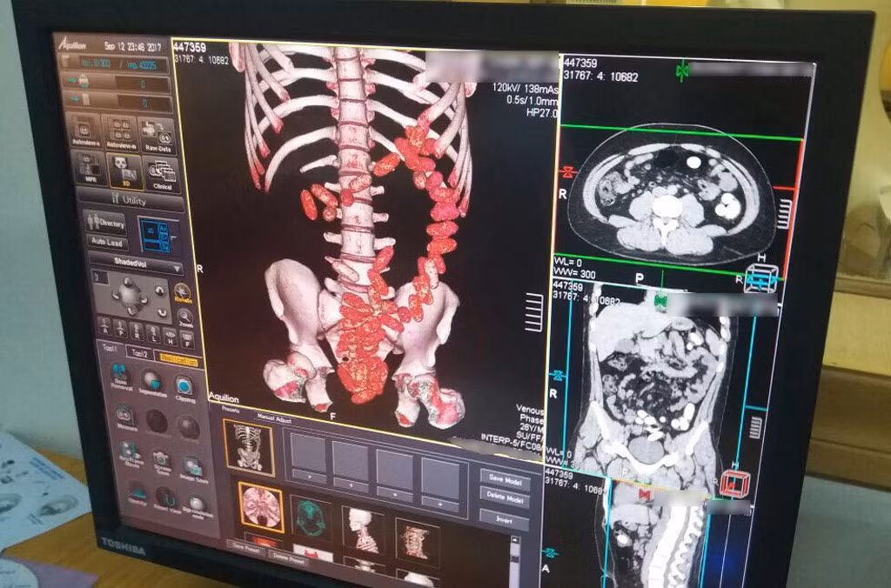
Task: Set the head (H) view orientation
Action: [170, 338]
